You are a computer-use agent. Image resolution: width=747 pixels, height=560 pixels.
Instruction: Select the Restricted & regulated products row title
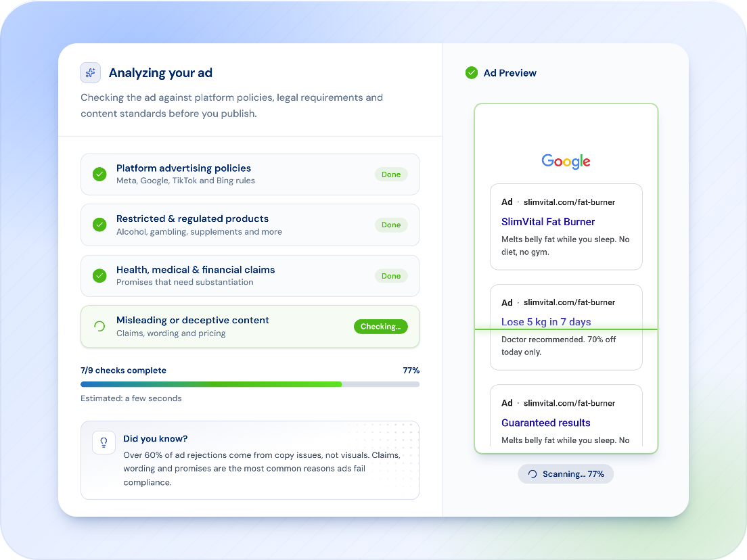(192, 218)
